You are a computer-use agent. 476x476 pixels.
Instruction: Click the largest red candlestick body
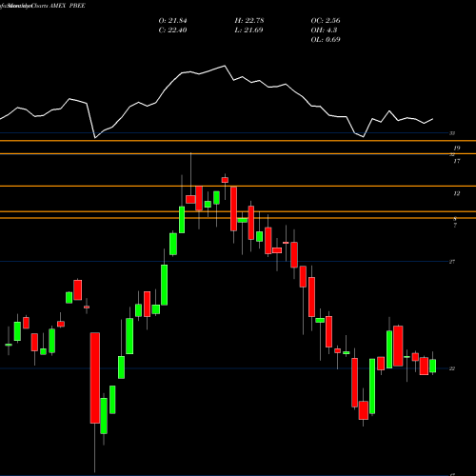pos(95,378)
